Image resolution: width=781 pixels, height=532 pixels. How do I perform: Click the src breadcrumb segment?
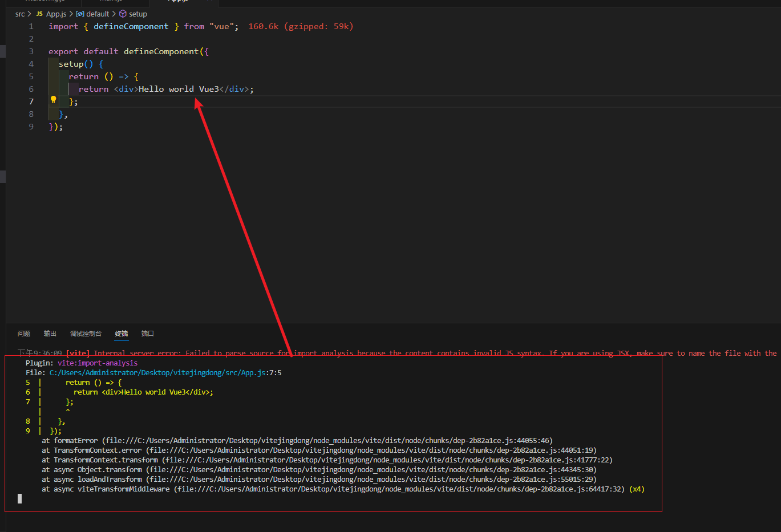(x=20, y=14)
